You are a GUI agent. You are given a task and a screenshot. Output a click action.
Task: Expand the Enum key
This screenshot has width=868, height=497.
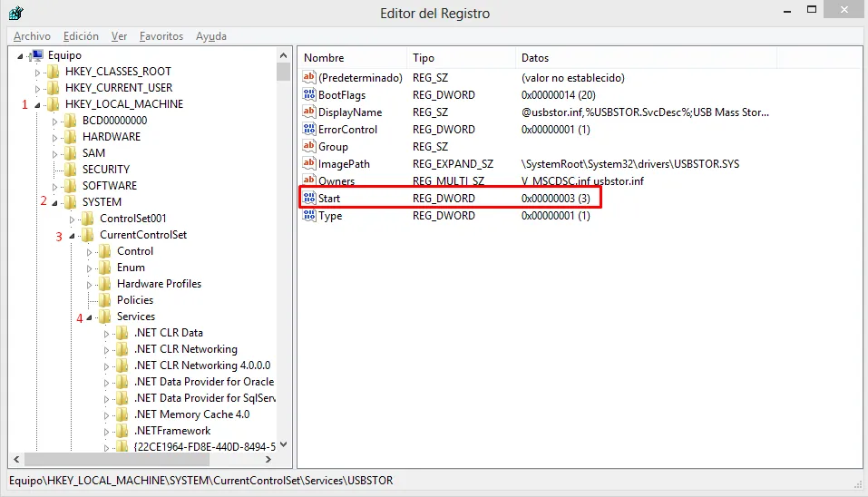[x=89, y=268]
